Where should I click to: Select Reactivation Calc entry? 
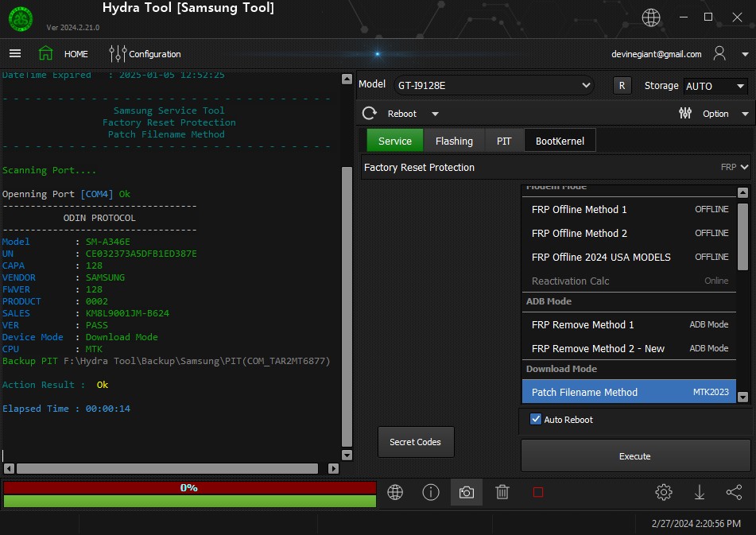pyautogui.click(x=629, y=281)
